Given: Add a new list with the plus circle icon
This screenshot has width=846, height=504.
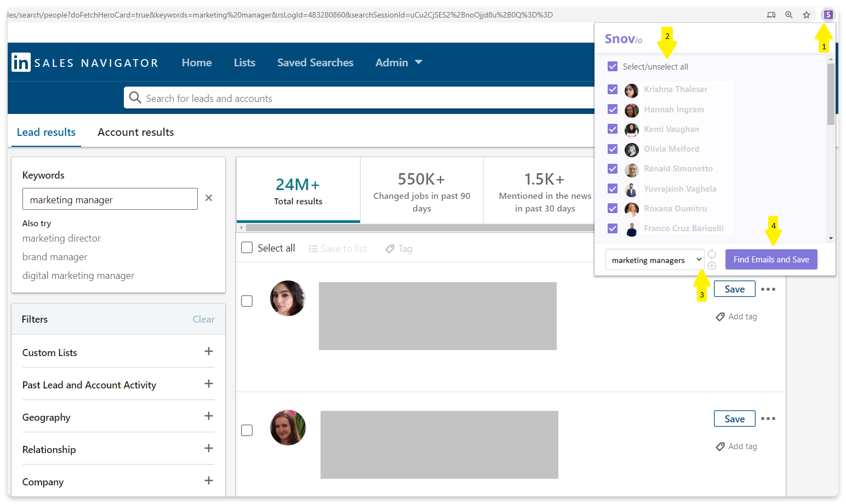Looking at the screenshot, I should click(x=712, y=266).
